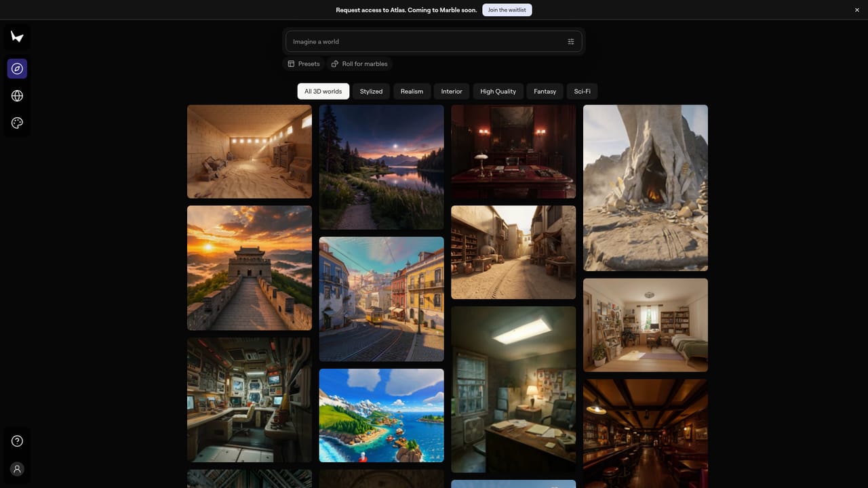Open the help question mark icon

(17, 441)
